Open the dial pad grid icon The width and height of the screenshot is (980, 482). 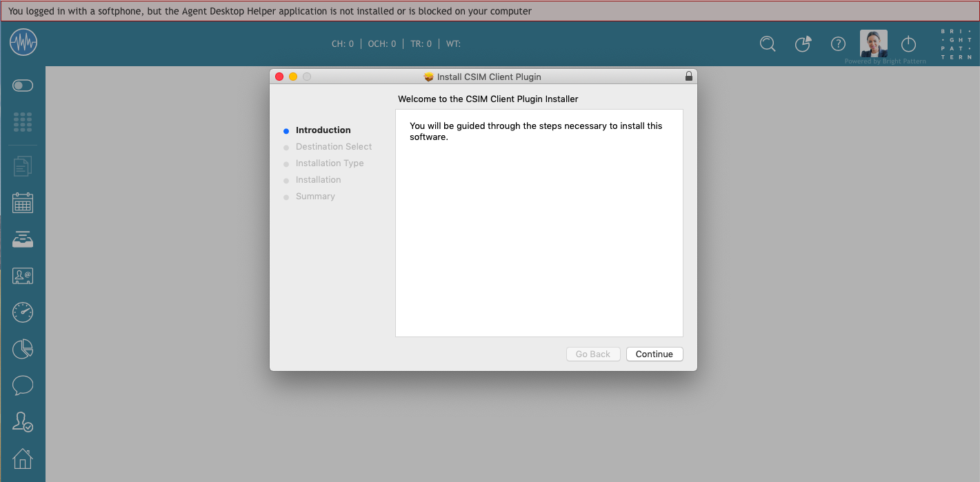coord(23,122)
